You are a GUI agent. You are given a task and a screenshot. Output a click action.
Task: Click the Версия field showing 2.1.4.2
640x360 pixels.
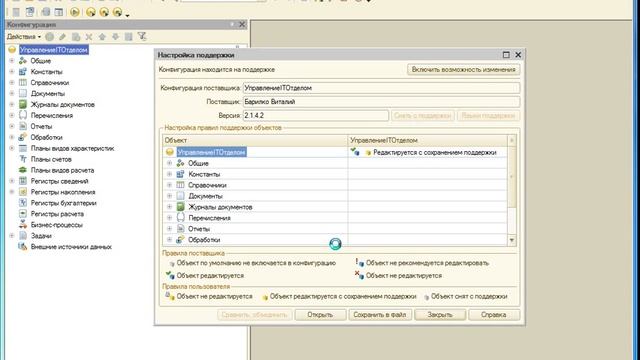click(x=316, y=116)
